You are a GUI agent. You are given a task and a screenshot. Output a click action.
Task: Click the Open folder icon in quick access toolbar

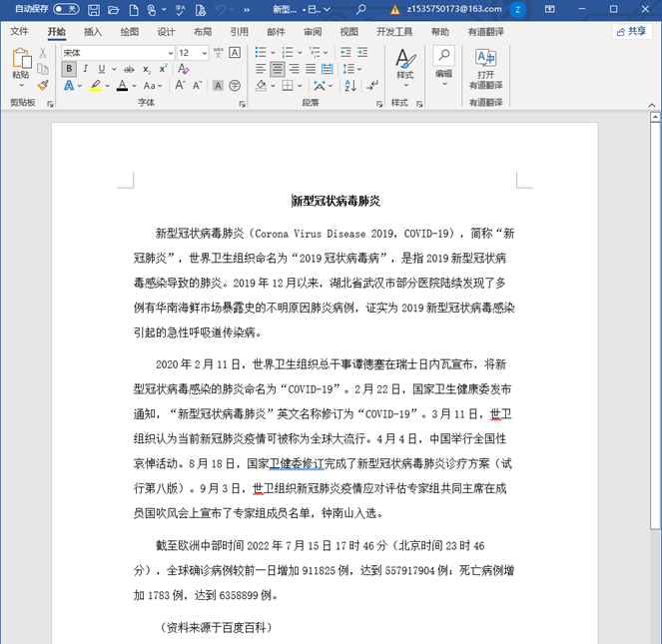[113, 10]
